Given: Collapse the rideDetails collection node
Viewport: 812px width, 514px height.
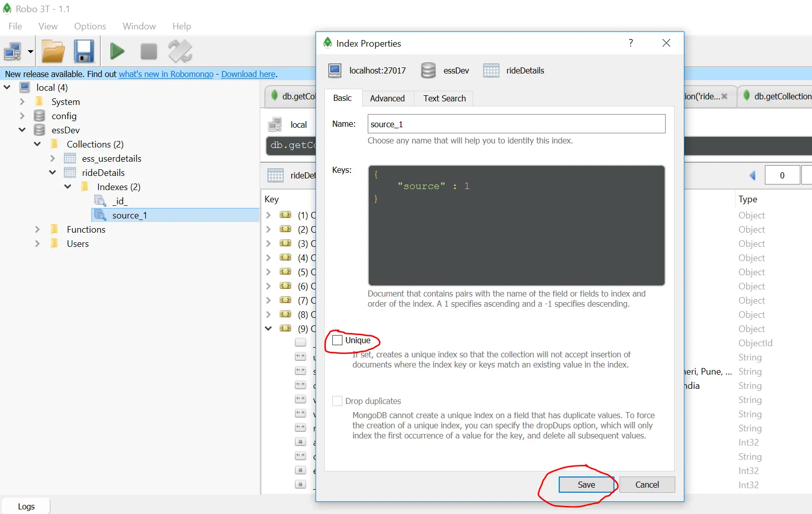Looking at the screenshot, I should (x=52, y=172).
